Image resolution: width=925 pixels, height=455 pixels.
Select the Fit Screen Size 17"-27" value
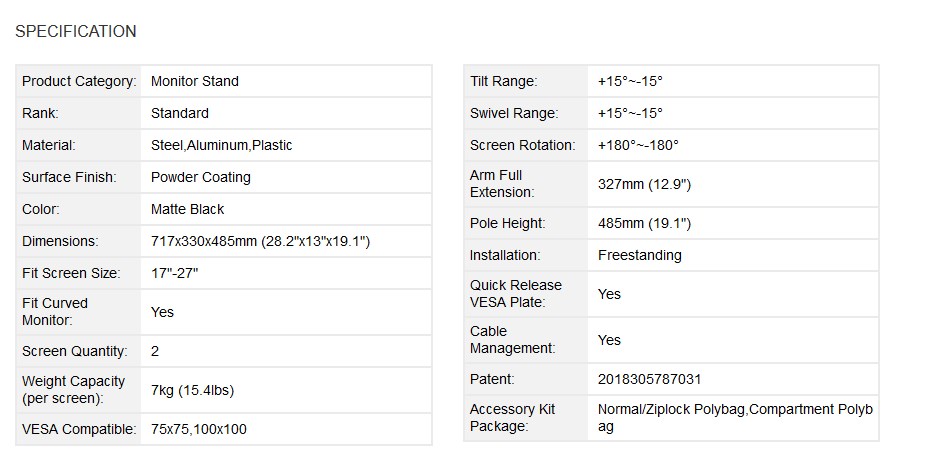click(175, 273)
